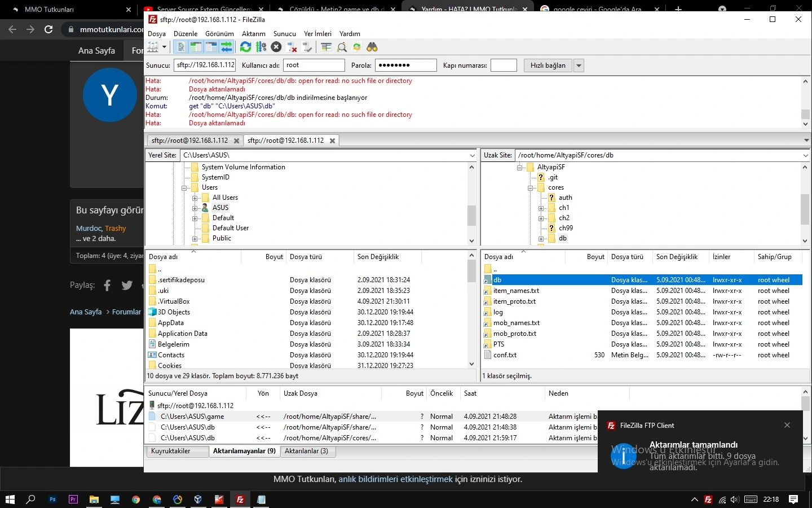Toggle synchronized browsing

(x=356, y=47)
